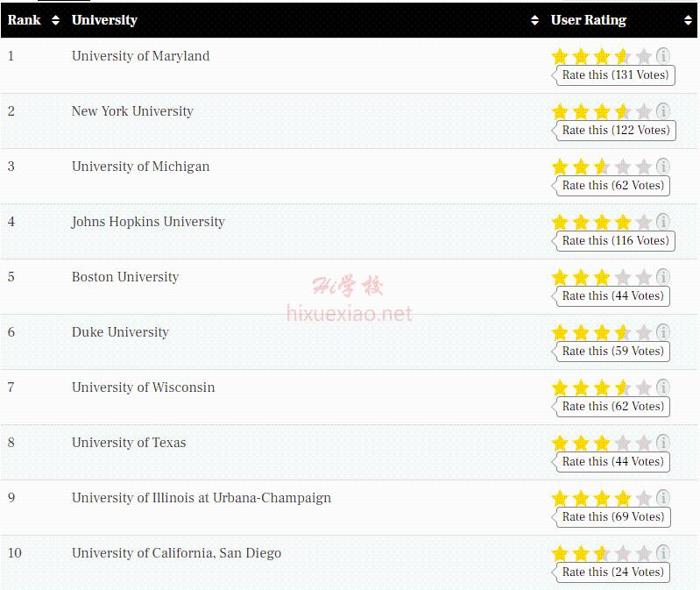
Task: Select fourth star for University of California, San Diego
Action: click(622, 553)
